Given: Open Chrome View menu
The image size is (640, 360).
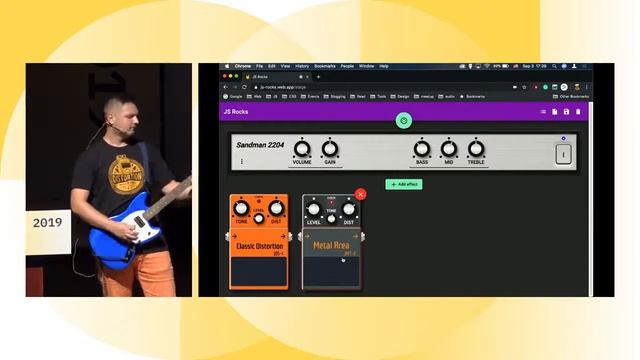Looking at the screenshot, I should coord(285,66).
